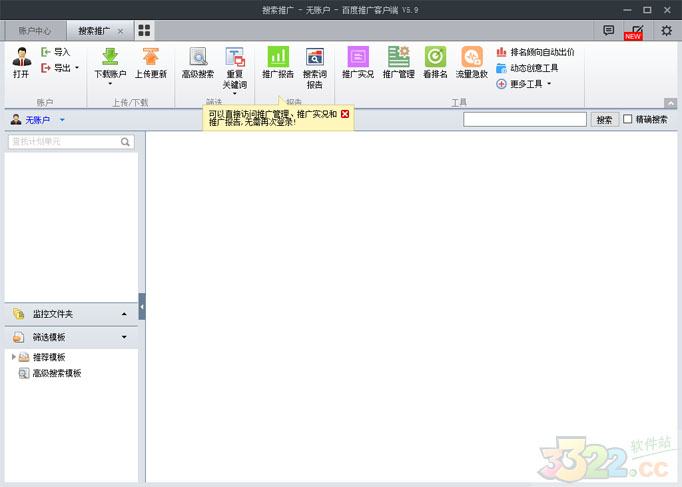Expand the 推荐模板 tree node
The image size is (682, 487).
pos(13,357)
